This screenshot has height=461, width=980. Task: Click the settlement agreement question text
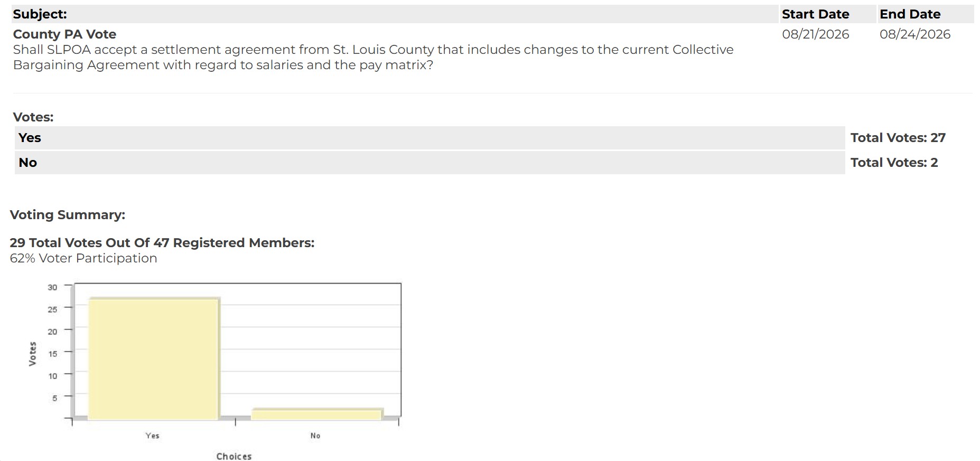[373, 57]
